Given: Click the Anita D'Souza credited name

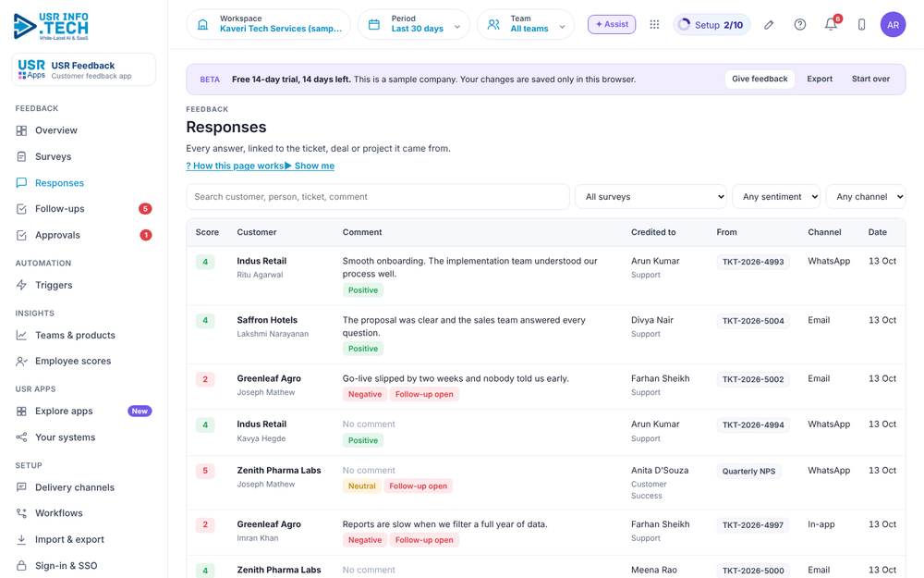Looking at the screenshot, I should (x=660, y=471).
